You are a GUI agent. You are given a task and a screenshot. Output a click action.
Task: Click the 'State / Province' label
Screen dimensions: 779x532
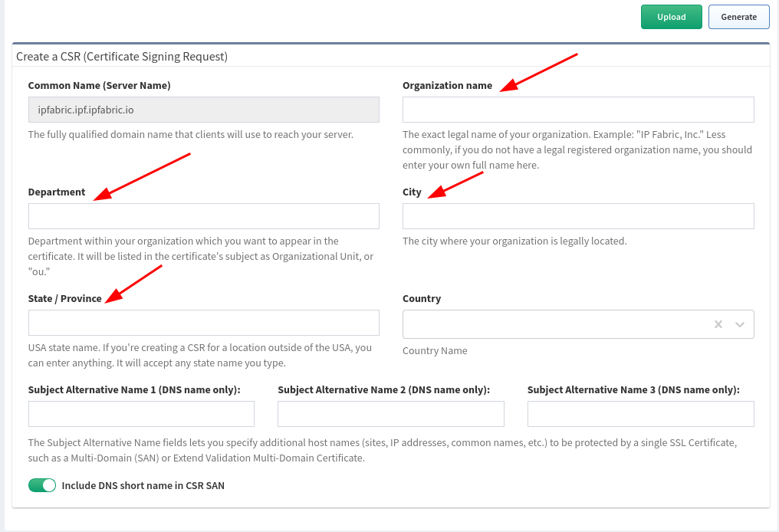tap(64, 298)
